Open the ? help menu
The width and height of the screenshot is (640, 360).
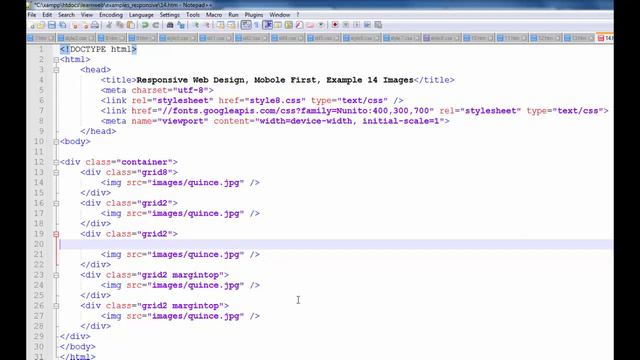pyautogui.click(x=298, y=15)
